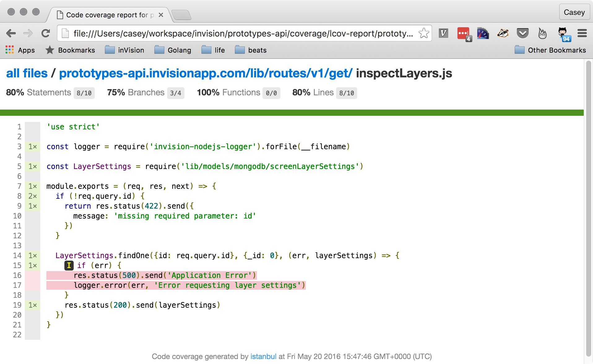The image size is (593, 364).
Task: Click the branch-not-taken I marker on line 15
Action: pos(69,265)
